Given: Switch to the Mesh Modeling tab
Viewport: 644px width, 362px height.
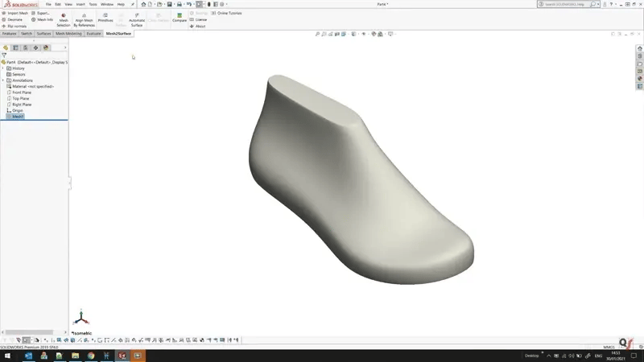Looking at the screenshot, I should (x=69, y=34).
